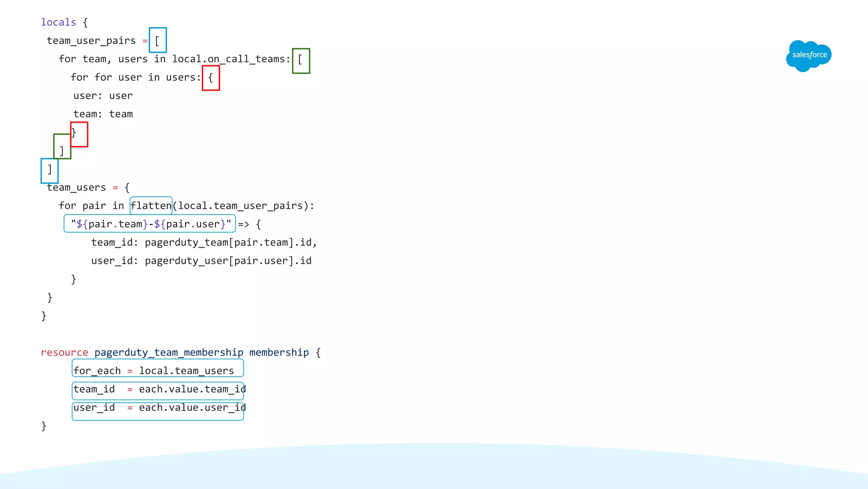Image resolution: width=868 pixels, height=489 pixels.
Task: Click the Salesforce cloud logo
Action: point(809,56)
